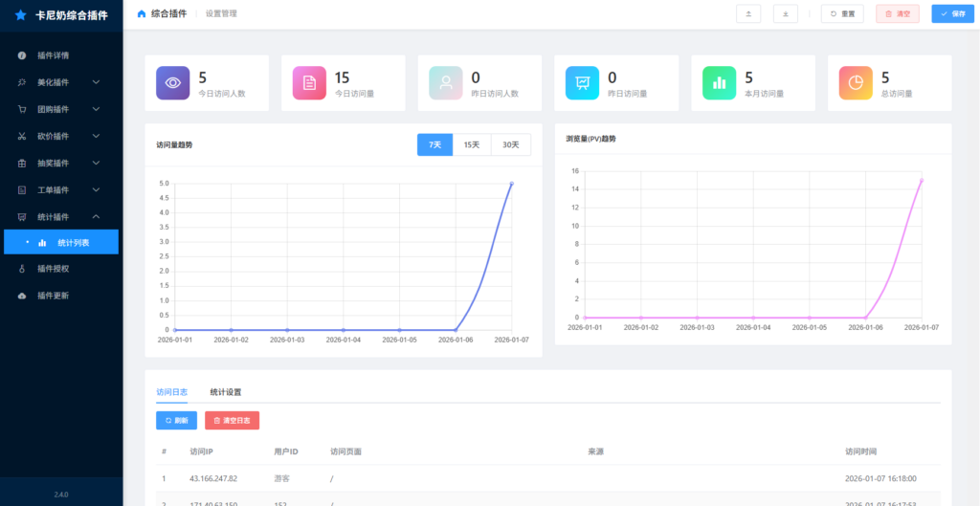
Task: Click the upload icon button in top bar
Action: pyautogui.click(x=748, y=13)
